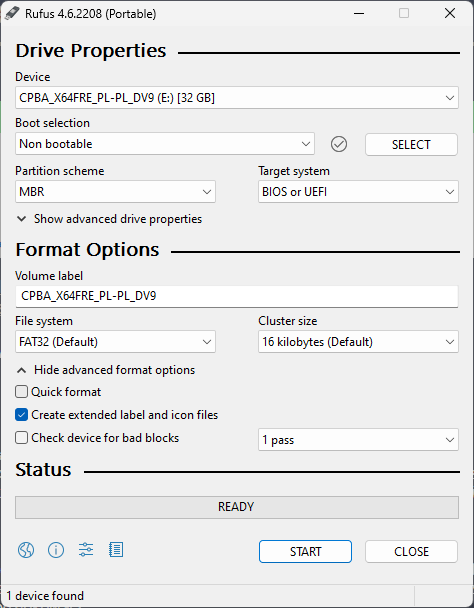Open the Boot selection dropdown

point(165,144)
